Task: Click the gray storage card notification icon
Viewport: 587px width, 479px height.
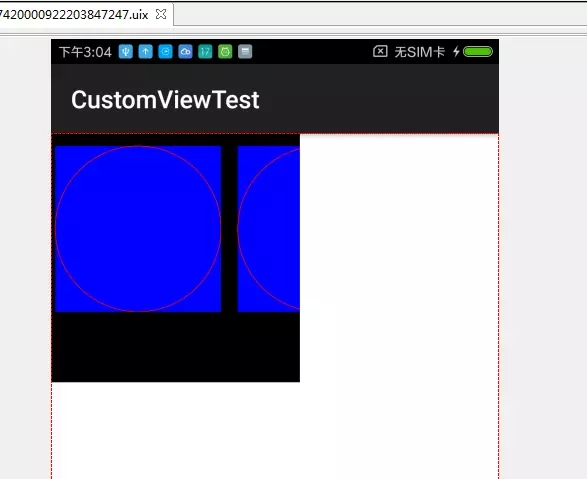Action: coord(245,52)
